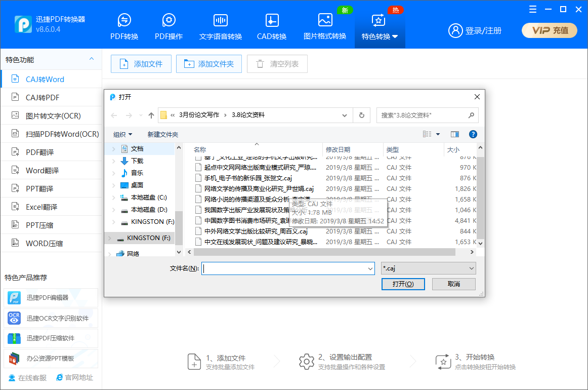
Task: Open 迅捷OCR文字识别软件 product link
Action: [51, 318]
